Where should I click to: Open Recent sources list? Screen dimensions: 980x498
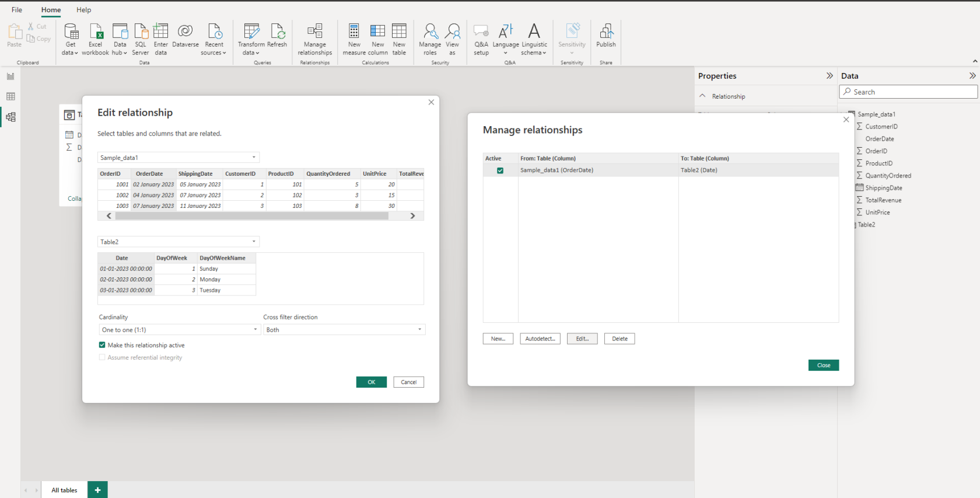tap(213, 39)
